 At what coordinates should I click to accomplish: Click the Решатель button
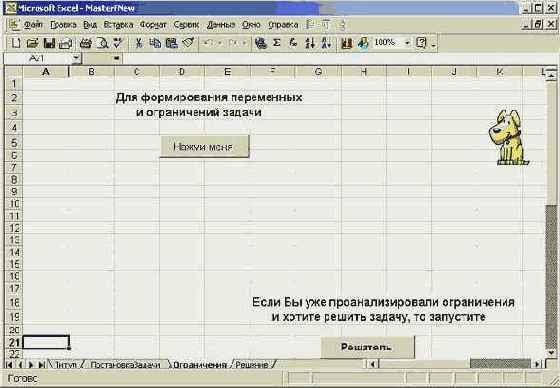(368, 347)
